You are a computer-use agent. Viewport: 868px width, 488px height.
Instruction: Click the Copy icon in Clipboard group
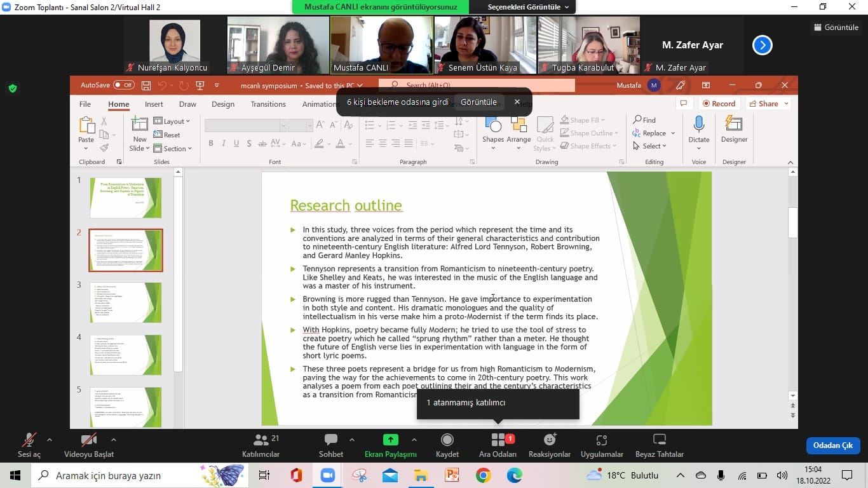[104, 134]
